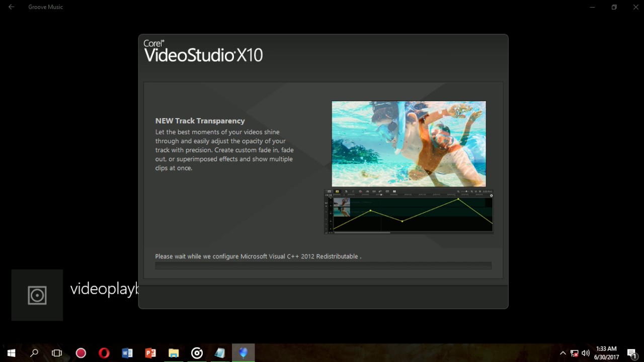Open taskbar search magnifier
This screenshot has height=362, width=644.
click(34, 353)
